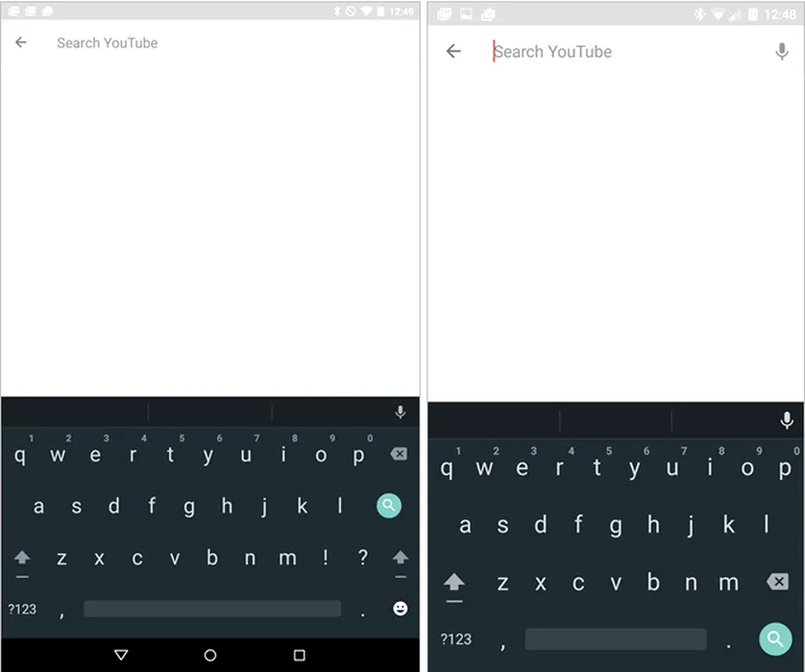Tap the backspace key on the left keyboard
The width and height of the screenshot is (805, 672).
(x=399, y=453)
